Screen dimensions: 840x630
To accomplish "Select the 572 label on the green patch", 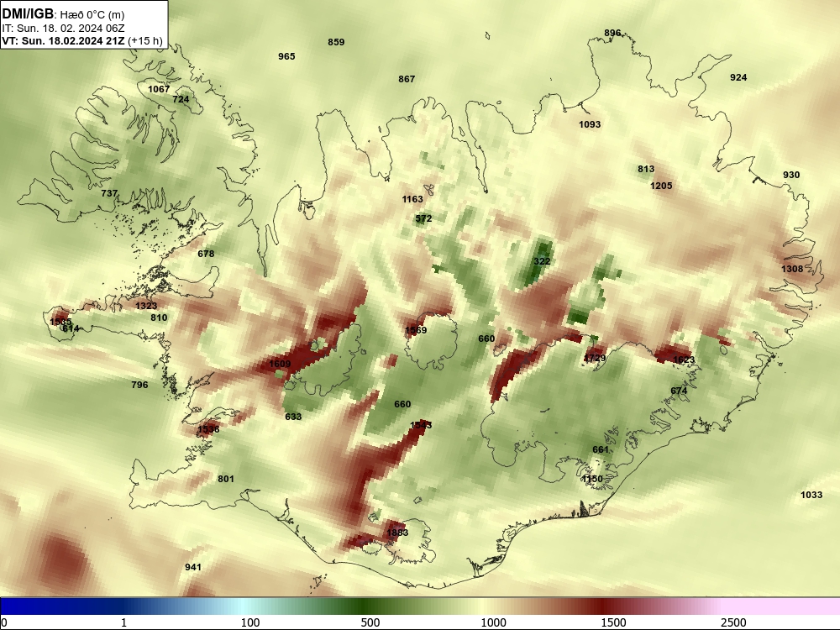I will click(423, 218).
